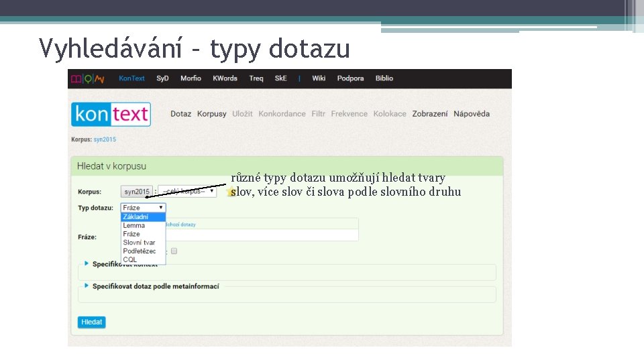Select Základní in query type list
Viewport: 644px width, 362px height.
coord(143,217)
